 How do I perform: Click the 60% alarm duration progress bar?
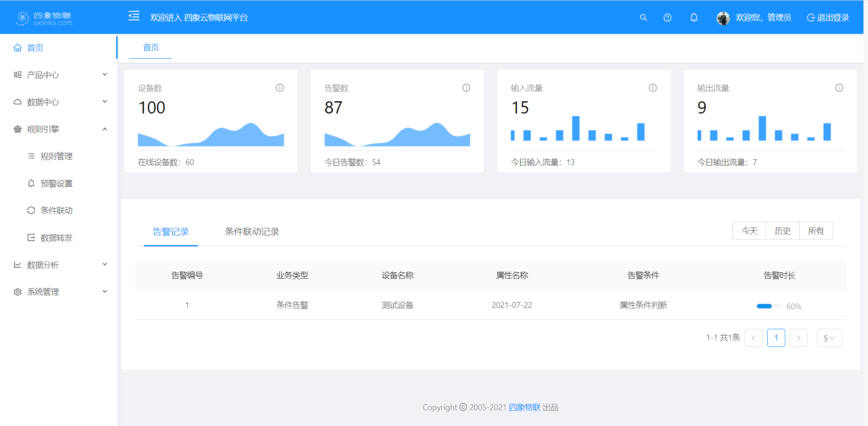769,306
